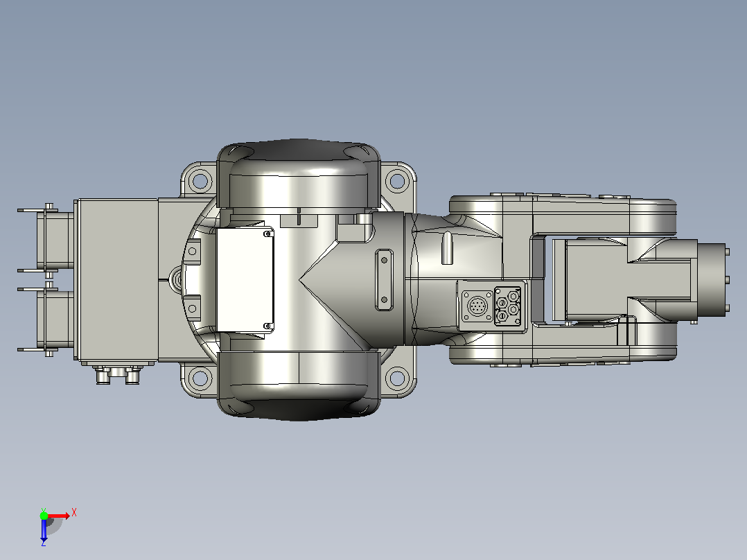This screenshot has height=560, width=747.
Task: Select the white rectangular cover plate on the robot
Action: point(245,280)
